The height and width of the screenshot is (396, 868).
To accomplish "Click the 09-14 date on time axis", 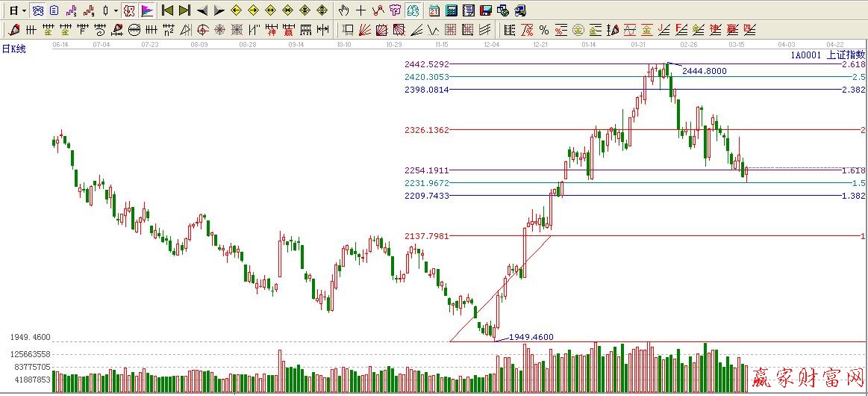I will pyautogui.click(x=297, y=44).
